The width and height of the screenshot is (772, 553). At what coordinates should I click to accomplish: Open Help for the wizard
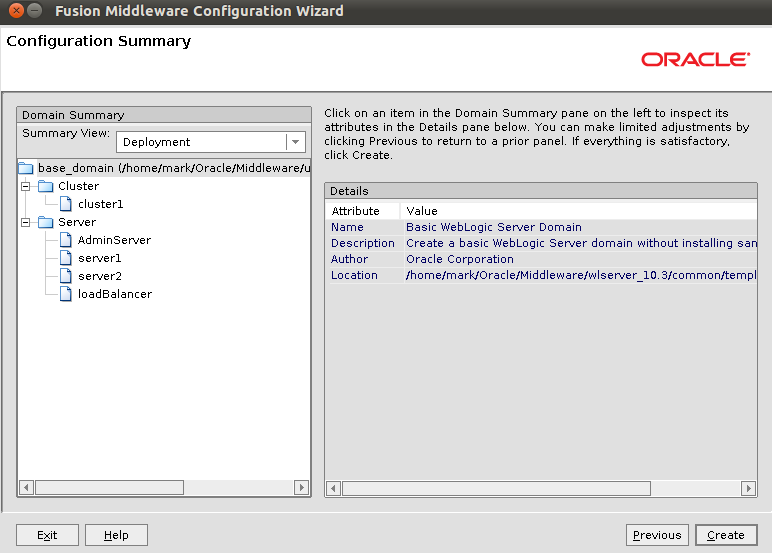click(116, 535)
